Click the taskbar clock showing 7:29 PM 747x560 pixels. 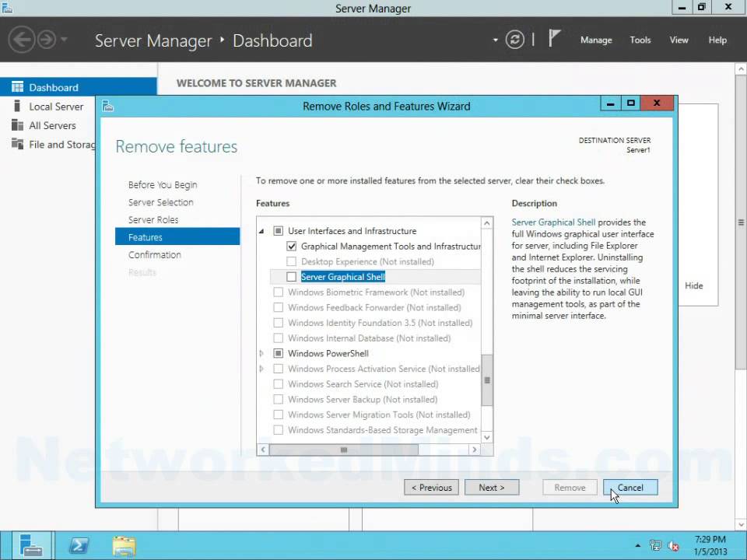[710, 546]
